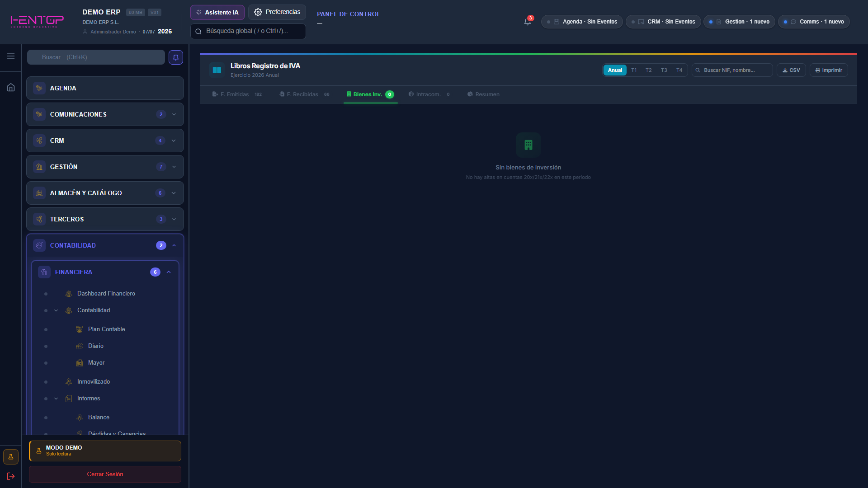Expand the CRM chevron
This screenshot has width=868, height=488.
[x=174, y=141]
